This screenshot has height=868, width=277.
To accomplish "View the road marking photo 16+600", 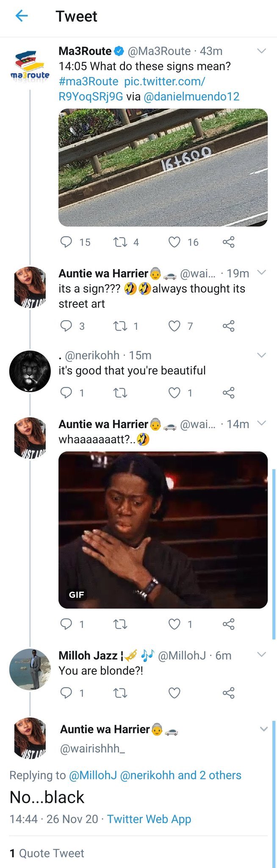I will pyautogui.click(x=163, y=167).
